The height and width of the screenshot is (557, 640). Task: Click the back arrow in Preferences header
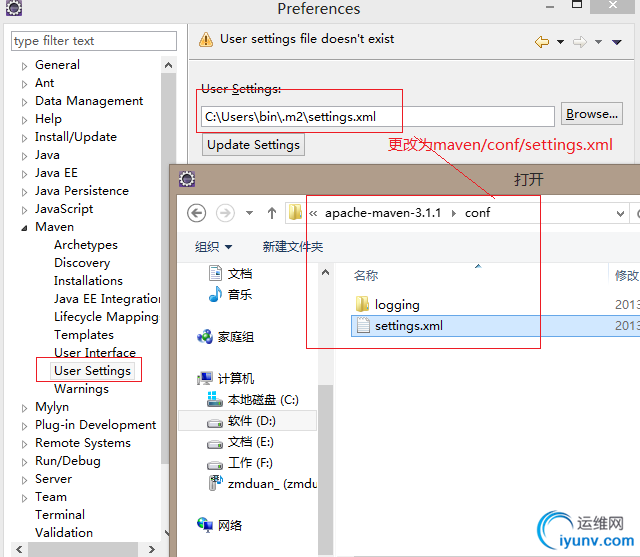coord(542,42)
